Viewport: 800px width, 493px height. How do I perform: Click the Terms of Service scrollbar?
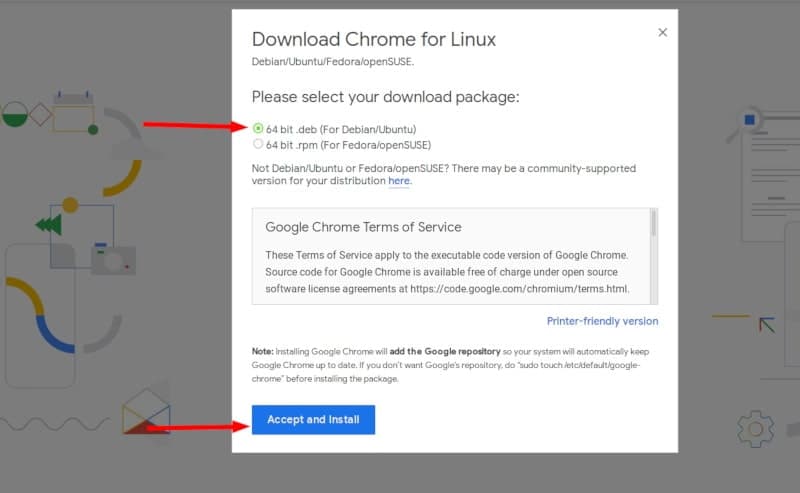click(654, 256)
